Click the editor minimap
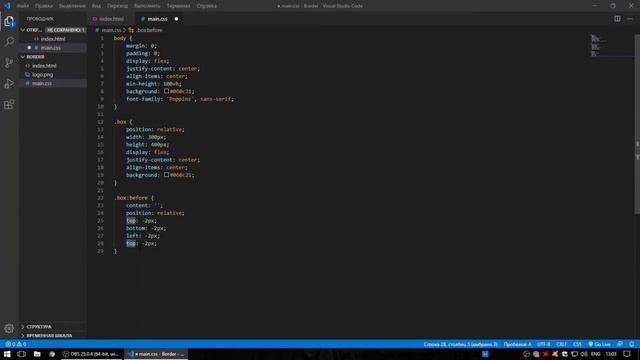Viewport: 640px width, 360px height. point(611,45)
